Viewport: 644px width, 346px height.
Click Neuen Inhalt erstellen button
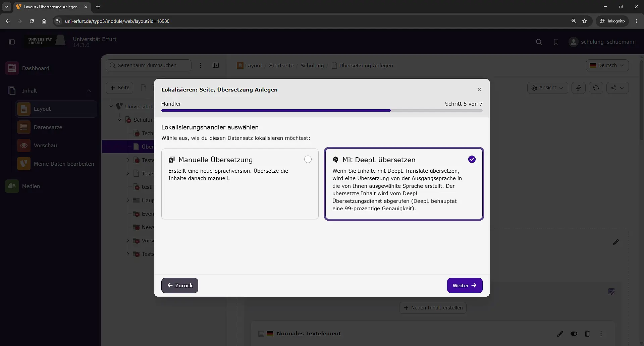(433, 308)
